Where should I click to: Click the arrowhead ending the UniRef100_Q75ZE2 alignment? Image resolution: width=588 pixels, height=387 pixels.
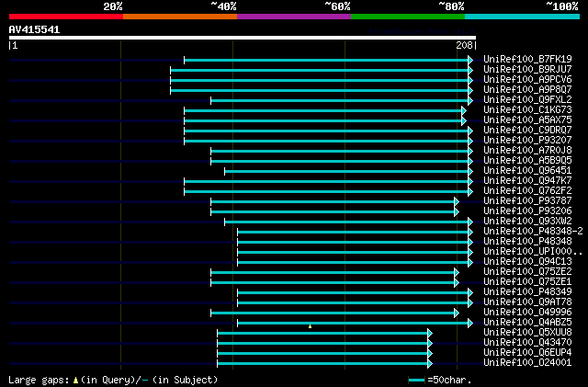pos(457,272)
